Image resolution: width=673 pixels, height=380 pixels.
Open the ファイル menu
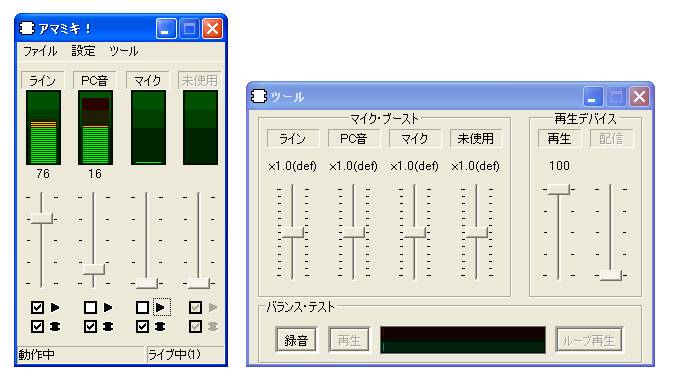click(x=40, y=51)
